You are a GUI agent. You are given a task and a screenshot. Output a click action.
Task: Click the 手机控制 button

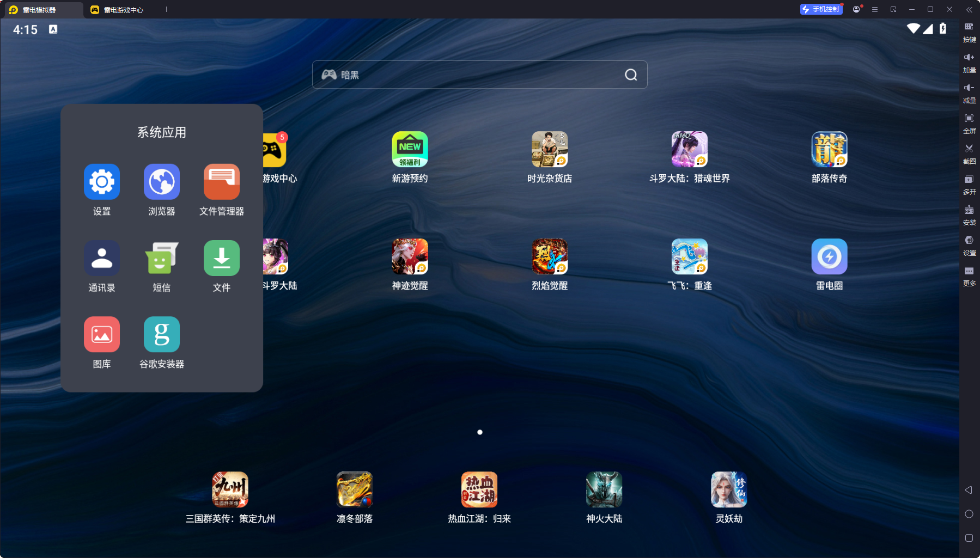(x=821, y=9)
